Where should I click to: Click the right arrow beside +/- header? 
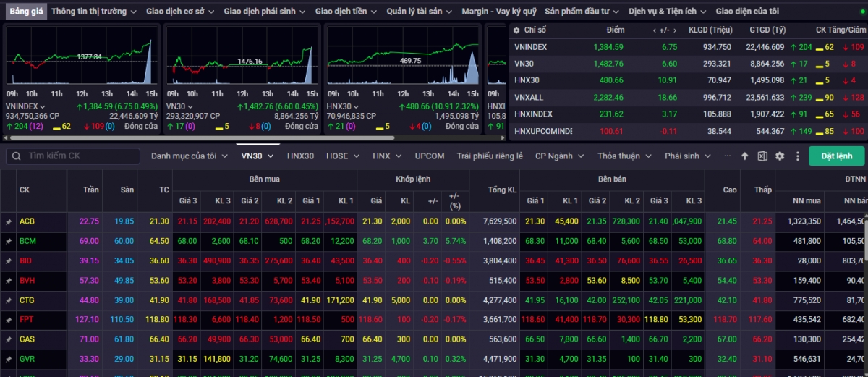click(x=674, y=30)
